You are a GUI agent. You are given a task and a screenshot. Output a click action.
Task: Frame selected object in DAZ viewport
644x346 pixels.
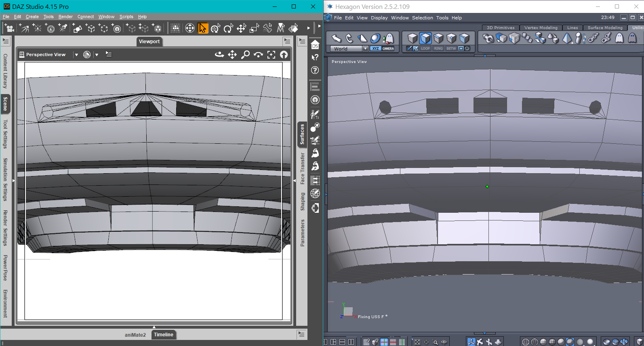click(x=271, y=55)
